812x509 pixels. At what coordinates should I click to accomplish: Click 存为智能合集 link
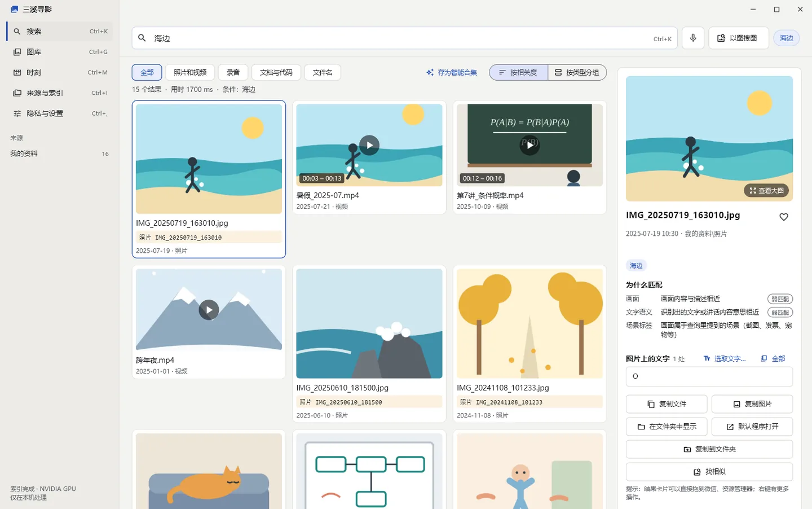[x=452, y=72]
